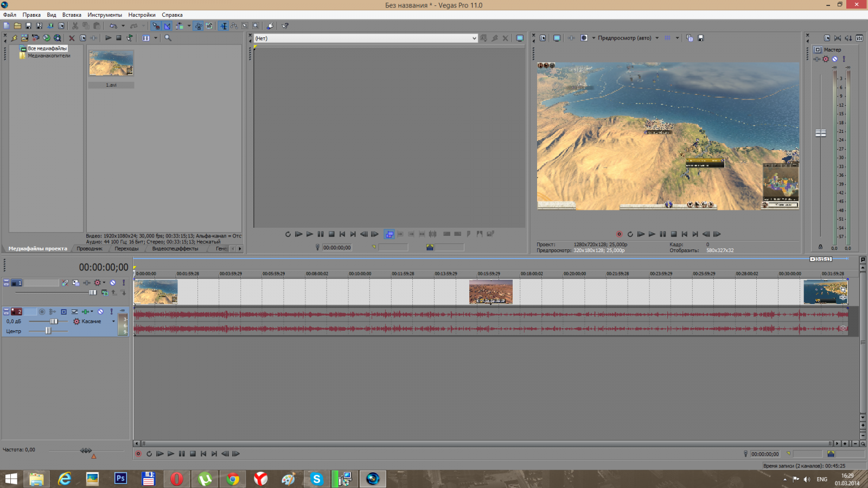Mute audio track 2
The height and width of the screenshot is (488, 868).
coord(100,312)
